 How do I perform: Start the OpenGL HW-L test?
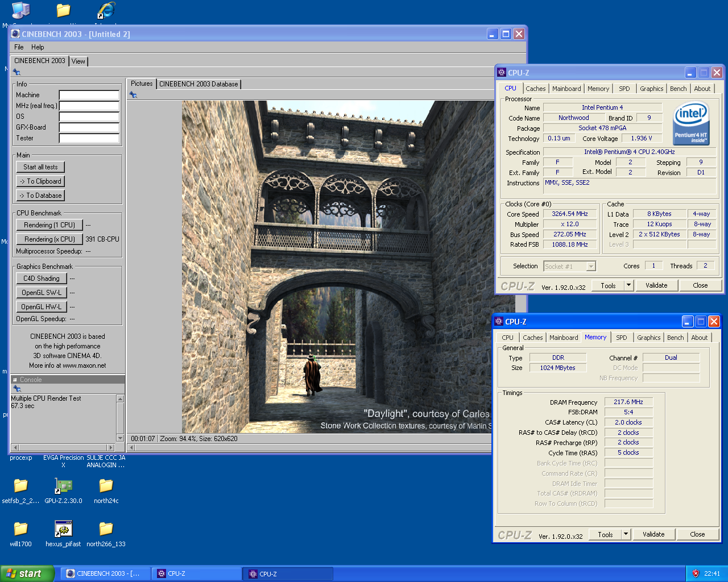pyautogui.click(x=42, y=307)
